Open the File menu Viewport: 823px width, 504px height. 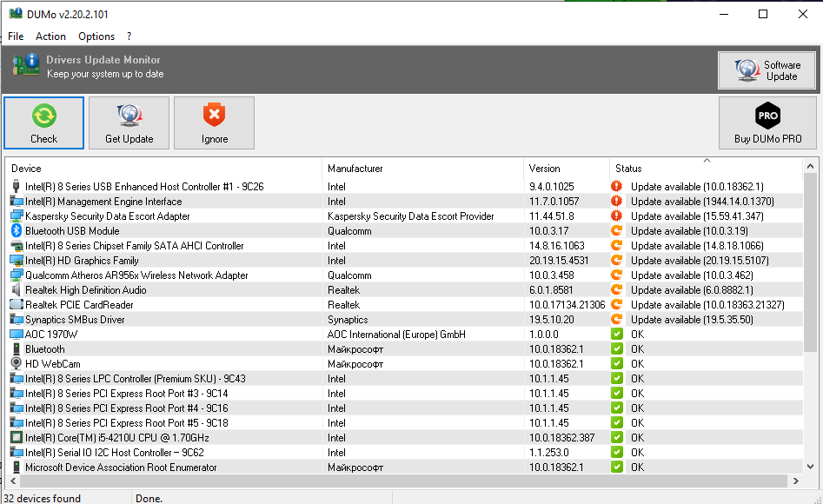[x=16, y=36]
